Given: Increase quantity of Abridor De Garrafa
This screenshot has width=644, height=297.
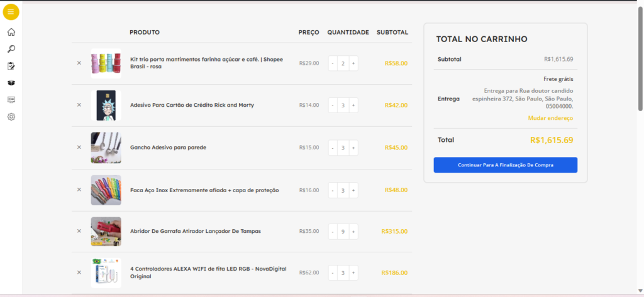Looking at the screenshot, I should (x=353, y=231).
